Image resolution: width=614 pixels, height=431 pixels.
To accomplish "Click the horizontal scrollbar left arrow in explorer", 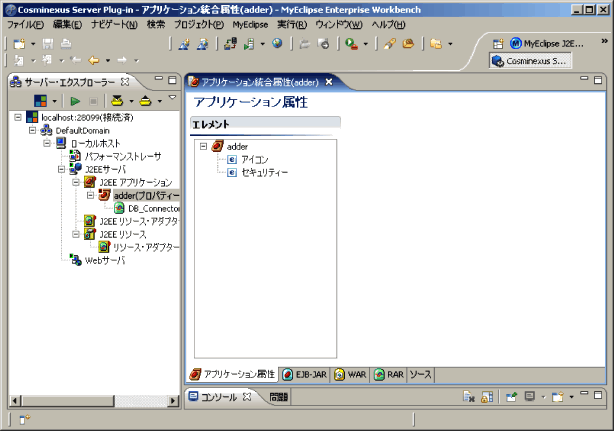I will click(x=15, y=400).
